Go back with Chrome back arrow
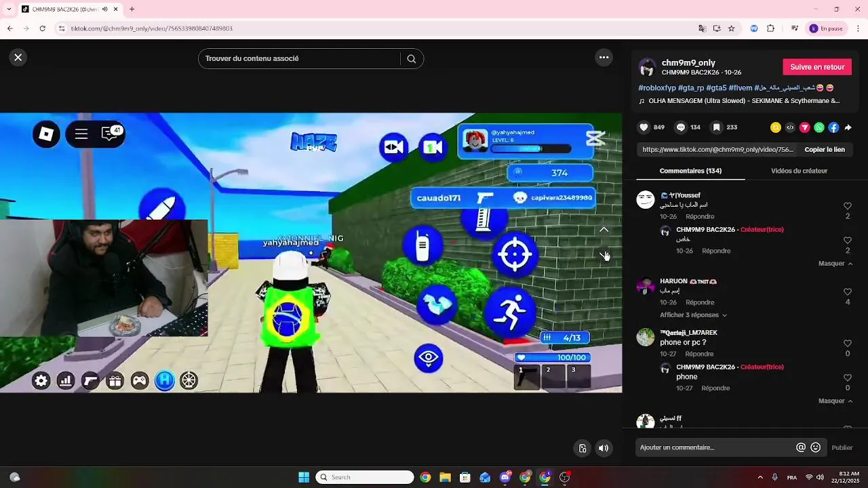Image resolution: width=868 pixels, height=488 pixels. 9,28
